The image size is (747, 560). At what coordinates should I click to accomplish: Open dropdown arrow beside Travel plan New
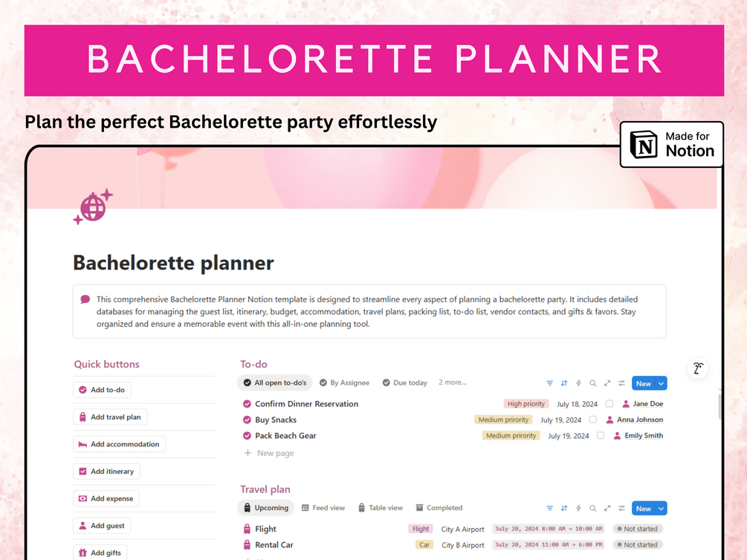(661, 509)
